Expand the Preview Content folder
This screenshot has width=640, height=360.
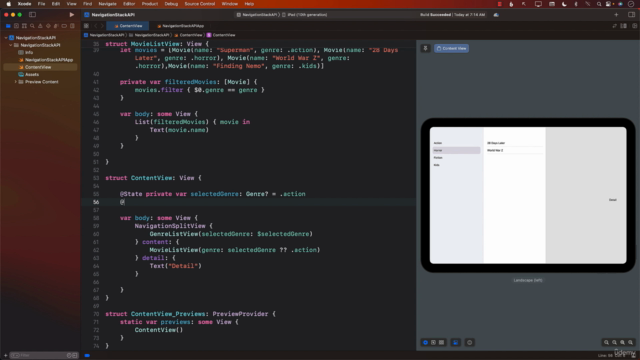(16, 82)
